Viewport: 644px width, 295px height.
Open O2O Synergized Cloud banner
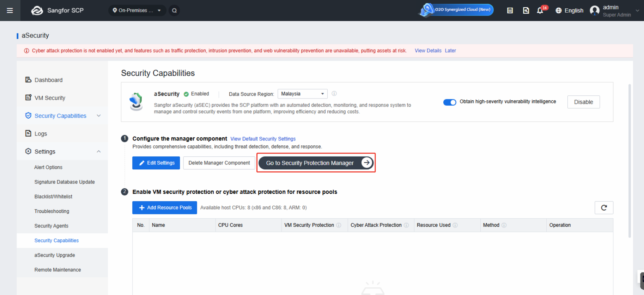click(x=456, y=10)
